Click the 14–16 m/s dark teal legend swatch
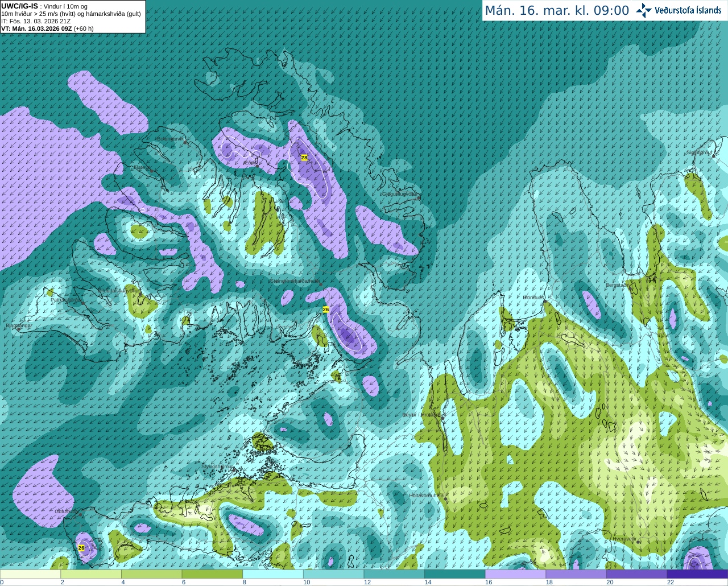728x586 pixels. click(455, 574)
